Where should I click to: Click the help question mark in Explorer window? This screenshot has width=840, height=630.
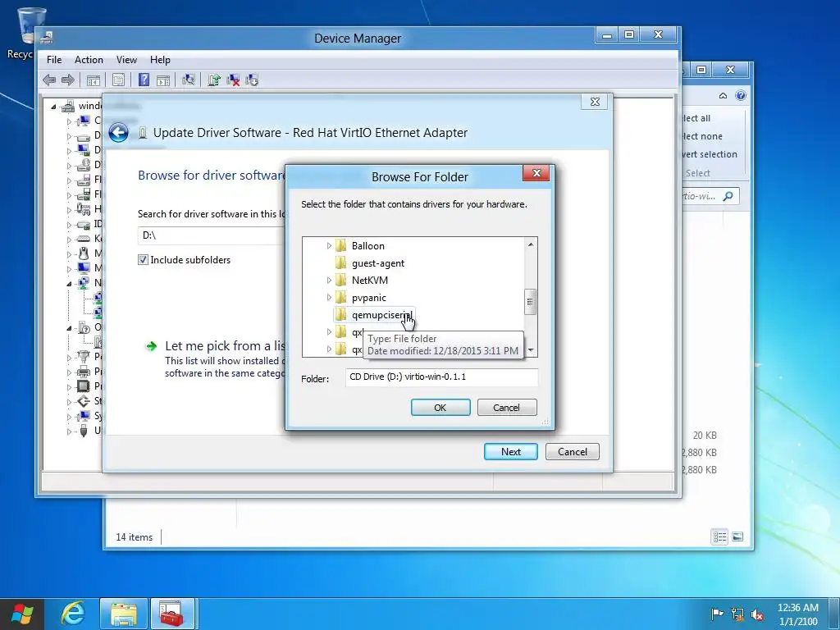coord(741,95)
